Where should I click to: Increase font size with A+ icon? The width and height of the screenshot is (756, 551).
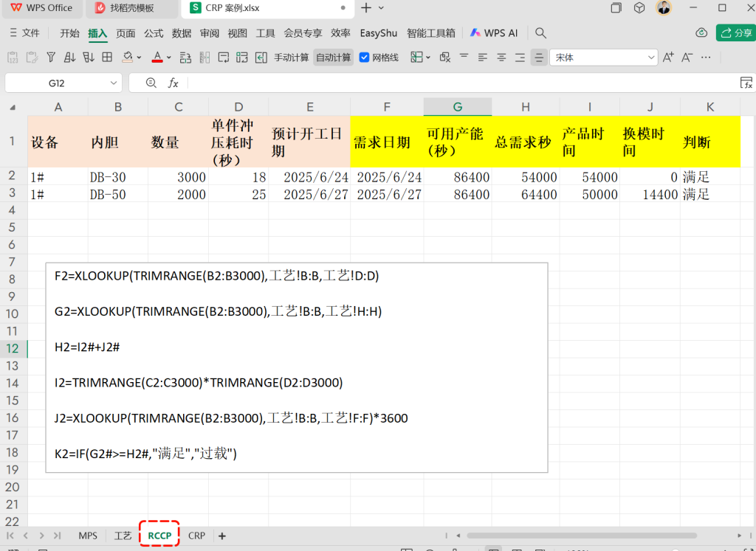[668, 58]
